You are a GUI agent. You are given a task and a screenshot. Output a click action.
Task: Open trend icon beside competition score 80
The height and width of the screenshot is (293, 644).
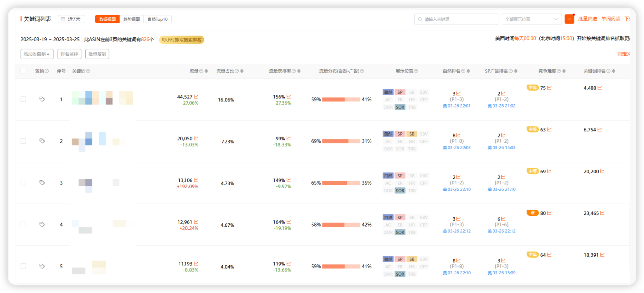tap(549, 213)
